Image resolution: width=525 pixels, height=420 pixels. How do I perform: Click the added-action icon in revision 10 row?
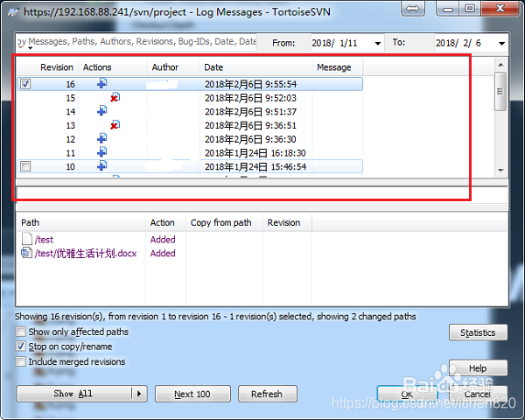(x=102, y=165)
